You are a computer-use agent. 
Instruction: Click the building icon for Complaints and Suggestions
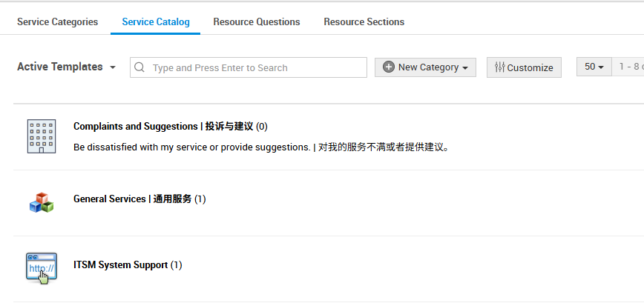[42, 136]
